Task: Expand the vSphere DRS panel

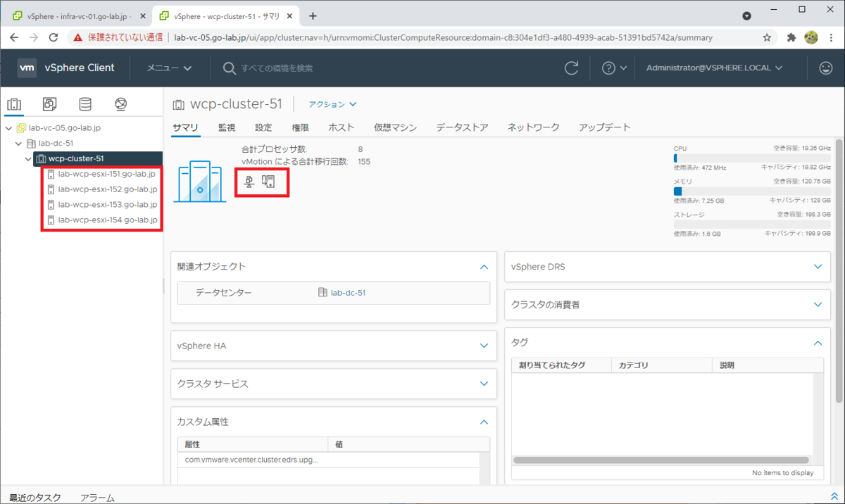Action: pyautogui.click(x=818, y=267)
